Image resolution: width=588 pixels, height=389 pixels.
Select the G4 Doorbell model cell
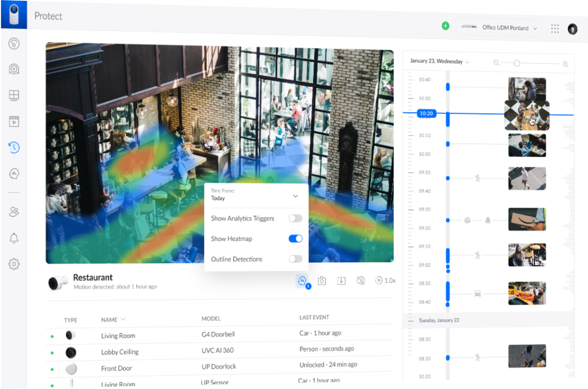(x=218, y=334)
